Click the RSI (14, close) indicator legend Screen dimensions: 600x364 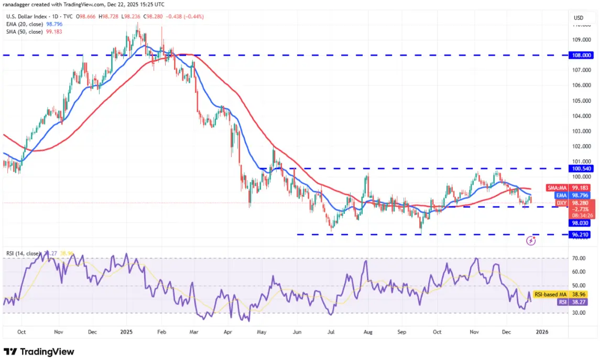[23, 253]
